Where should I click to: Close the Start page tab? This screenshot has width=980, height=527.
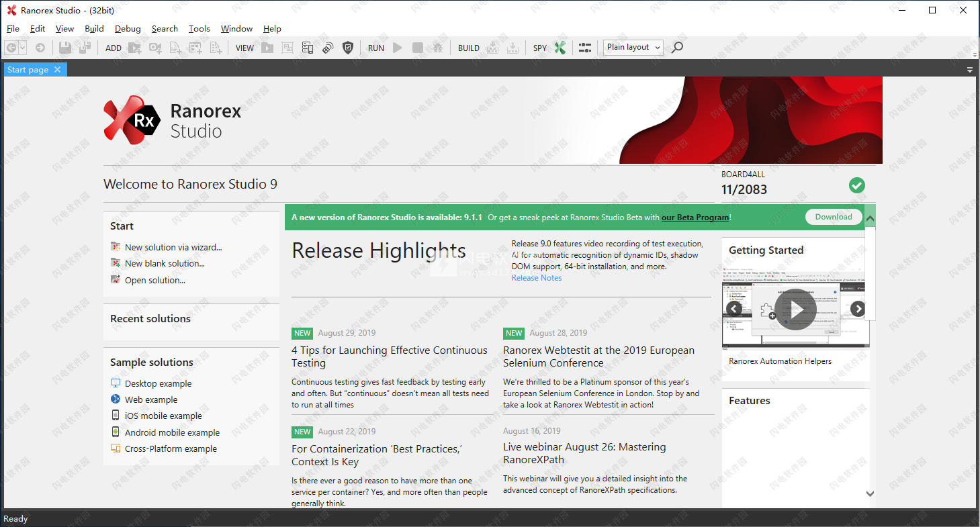point(58,70)
